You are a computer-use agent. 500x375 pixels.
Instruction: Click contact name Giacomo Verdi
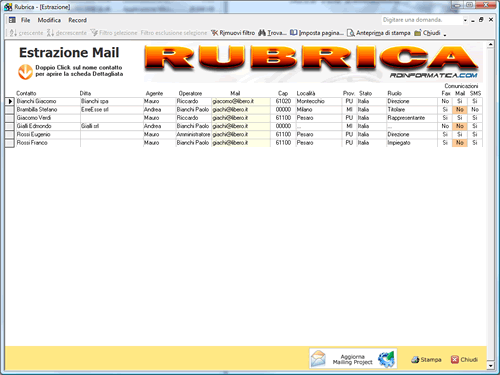pos(34,118)
